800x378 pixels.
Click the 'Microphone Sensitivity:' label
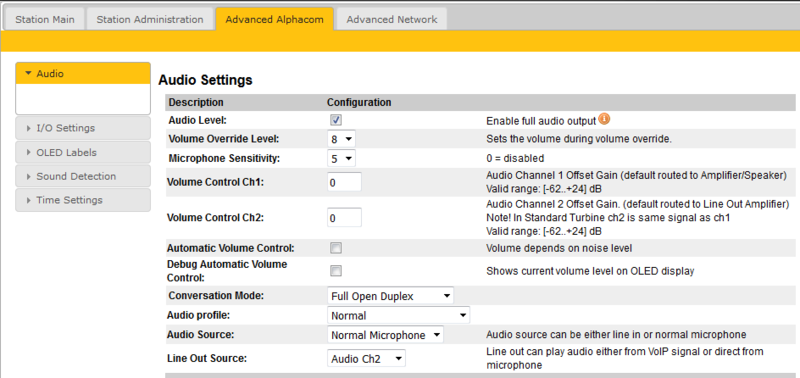point(224,159)
